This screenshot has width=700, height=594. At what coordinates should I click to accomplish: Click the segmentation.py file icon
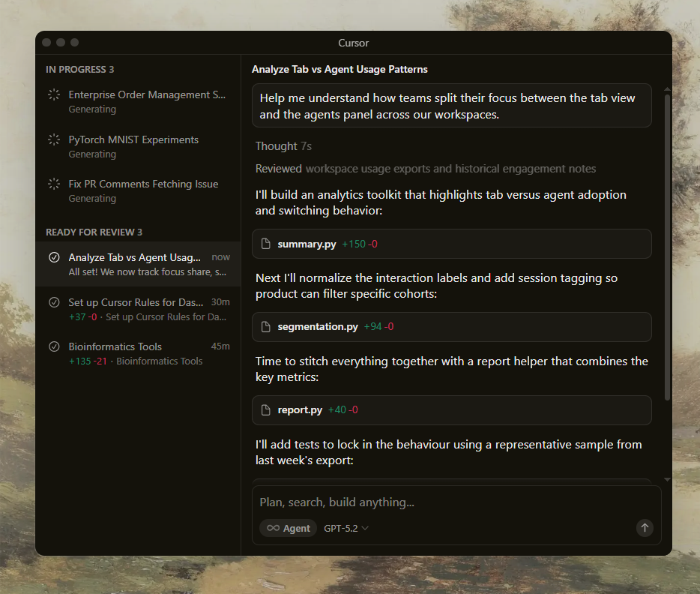coord(265,327)
